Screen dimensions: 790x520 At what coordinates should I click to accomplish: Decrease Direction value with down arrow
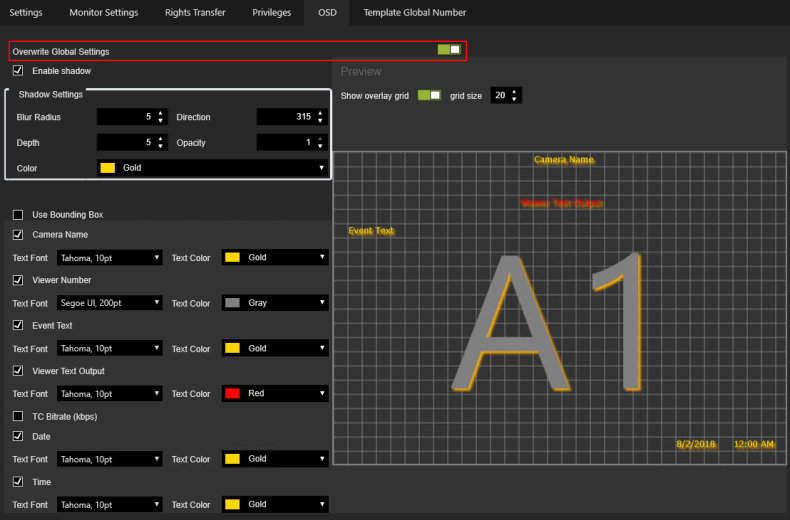[x=320, y=121]
